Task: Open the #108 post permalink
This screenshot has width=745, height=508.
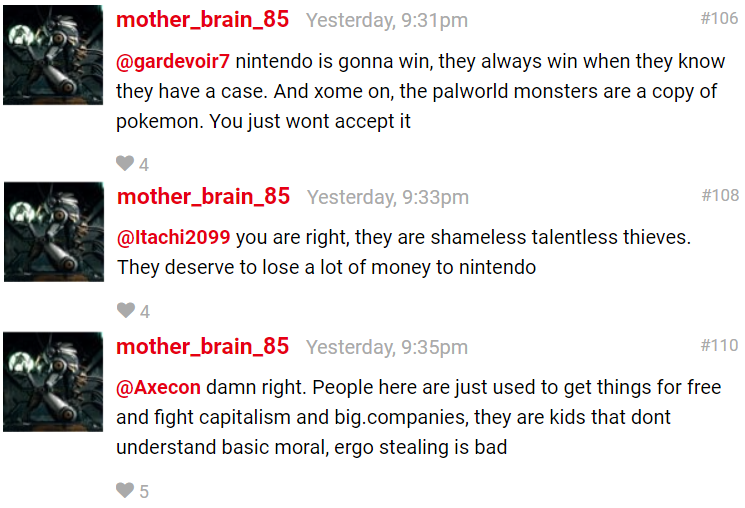Action: (720, 195)
